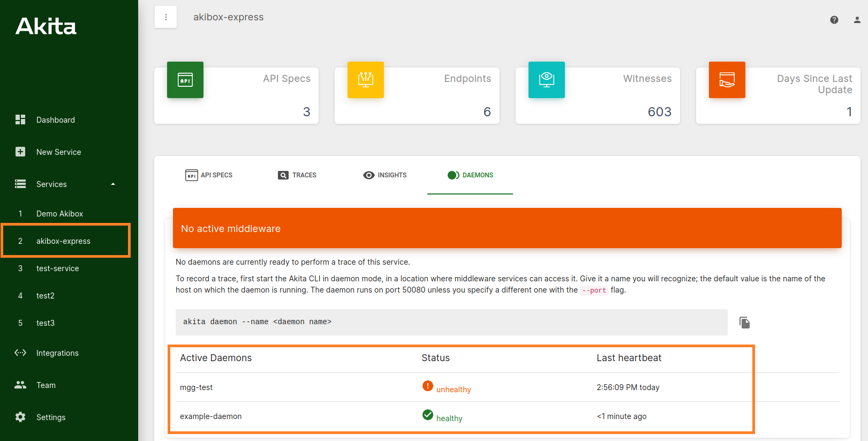Click the Active Daemons column header
Image resolution: width=868 pixels, height=441 pixels.
(216, 358)
